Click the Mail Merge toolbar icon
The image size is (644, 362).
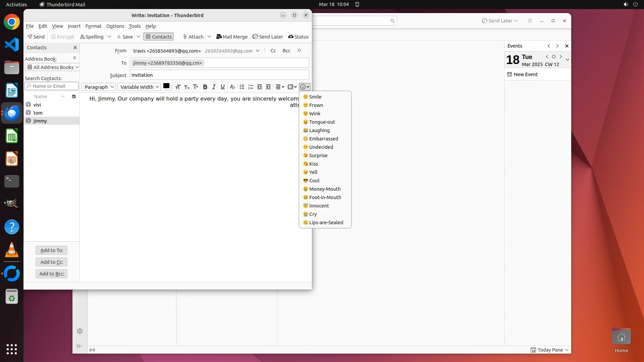(232, 37)
